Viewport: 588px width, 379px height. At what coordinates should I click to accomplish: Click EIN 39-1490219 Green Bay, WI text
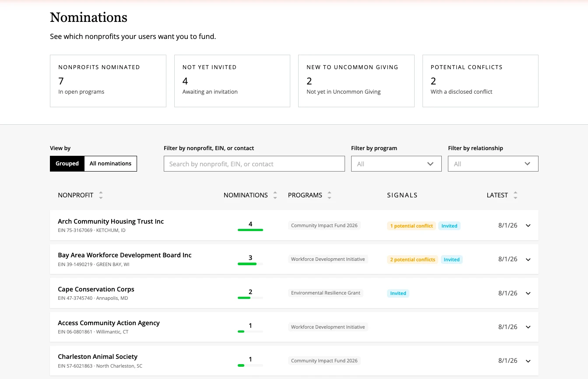pos(94,264)
